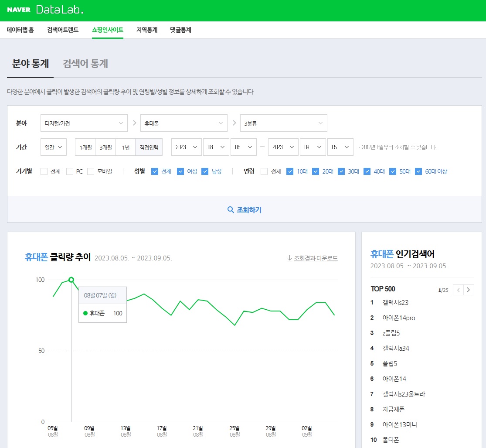Click the magnifier icon inside 조회하기
The image size is (486, 448).
pyautogui.click(x=231, y=209)
